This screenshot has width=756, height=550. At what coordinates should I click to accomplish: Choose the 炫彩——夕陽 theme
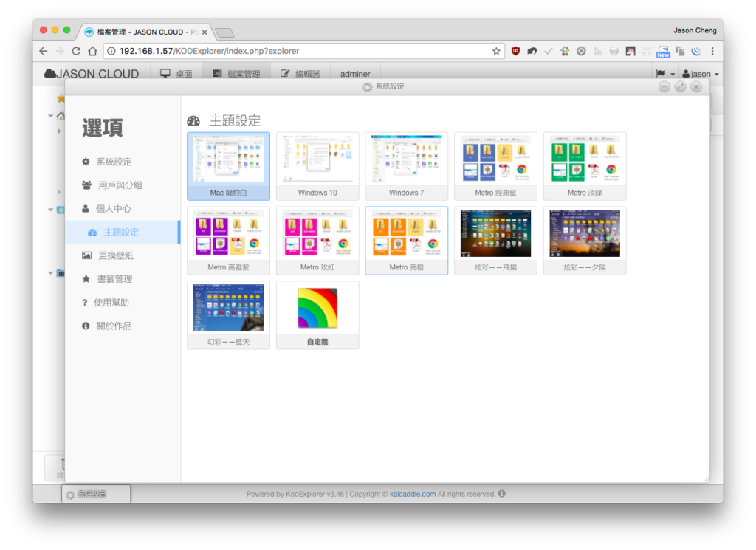coord(585,241)
